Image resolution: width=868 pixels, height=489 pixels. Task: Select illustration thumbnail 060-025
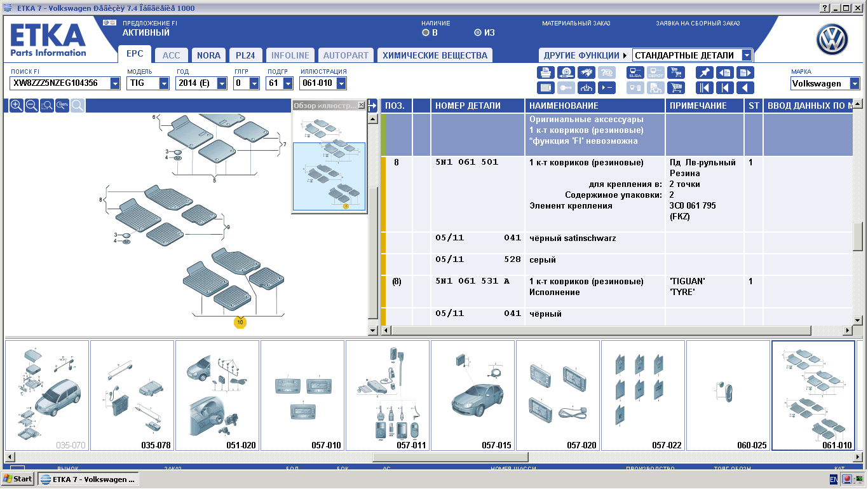728,396
